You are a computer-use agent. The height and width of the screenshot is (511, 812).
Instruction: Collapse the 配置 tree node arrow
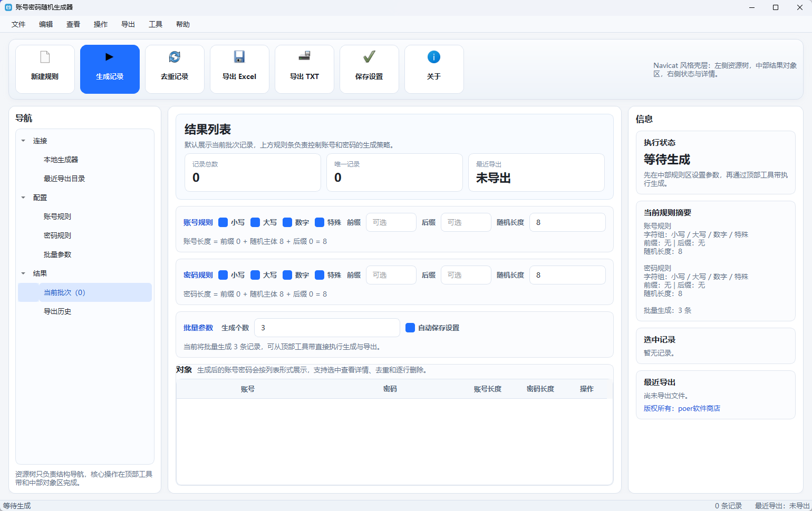[23, 198]
